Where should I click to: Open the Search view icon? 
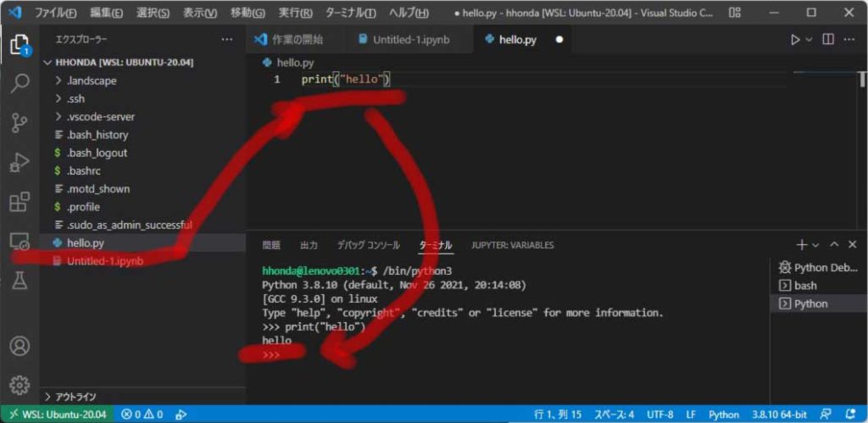(x=19, y=83)
